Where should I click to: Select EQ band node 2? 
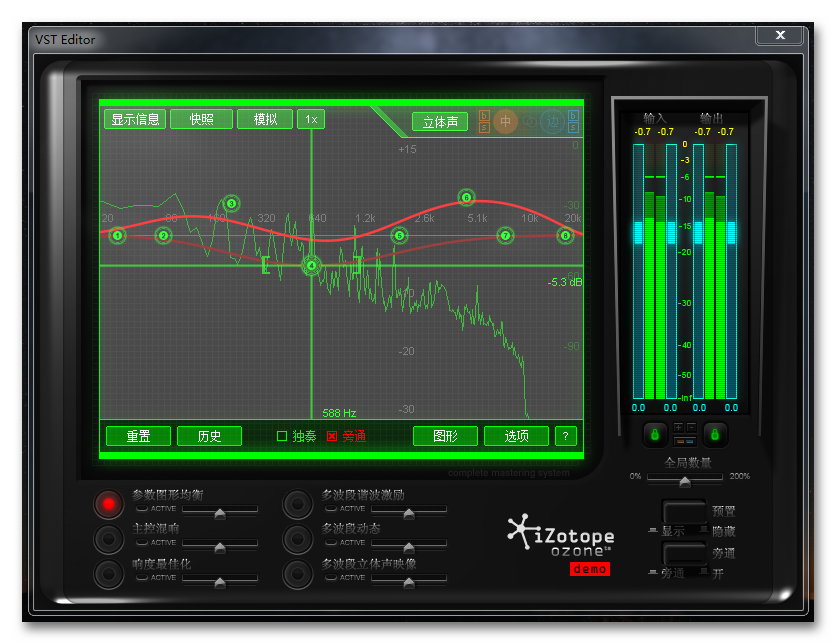point(163,235)
